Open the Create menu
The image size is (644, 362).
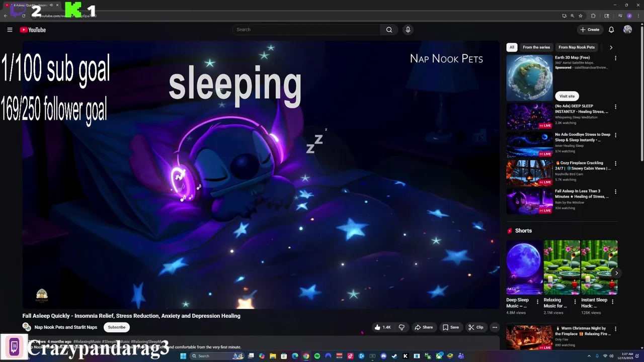coord(590,30)
